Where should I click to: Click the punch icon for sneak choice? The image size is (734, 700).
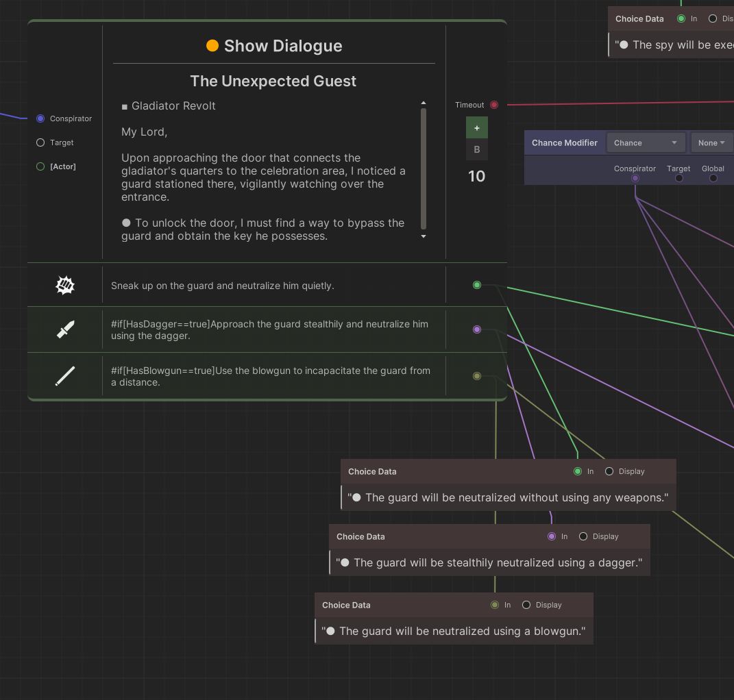pyautogui.click(x=65, y=286)
